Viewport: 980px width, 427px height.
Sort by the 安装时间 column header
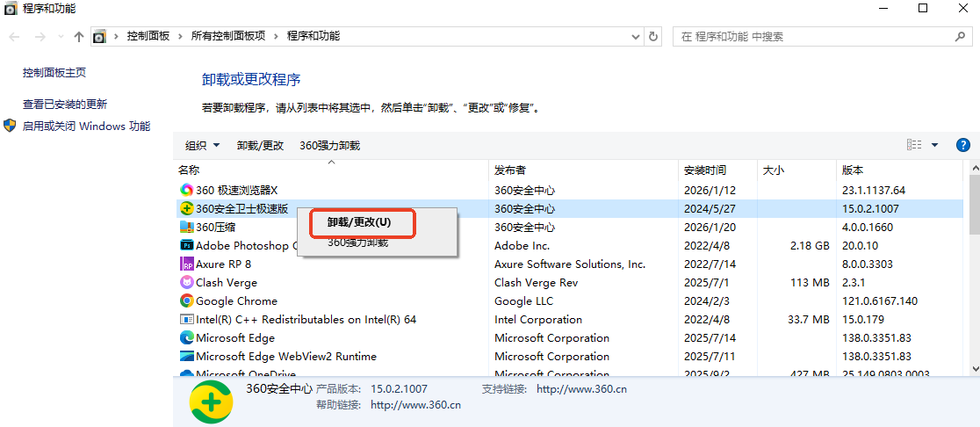click(x=718, y=170)
